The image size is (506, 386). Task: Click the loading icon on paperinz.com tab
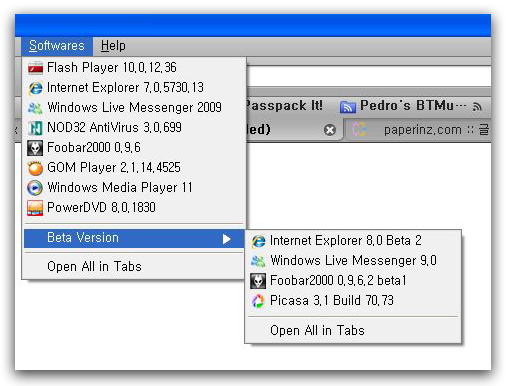click(x=359, y=130)
